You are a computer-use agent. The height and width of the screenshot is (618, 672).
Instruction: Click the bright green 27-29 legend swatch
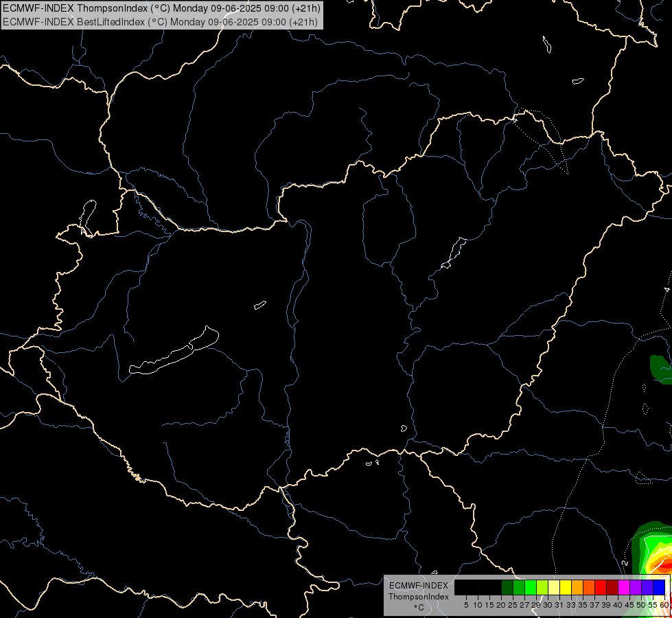click(x=531, y=587)
